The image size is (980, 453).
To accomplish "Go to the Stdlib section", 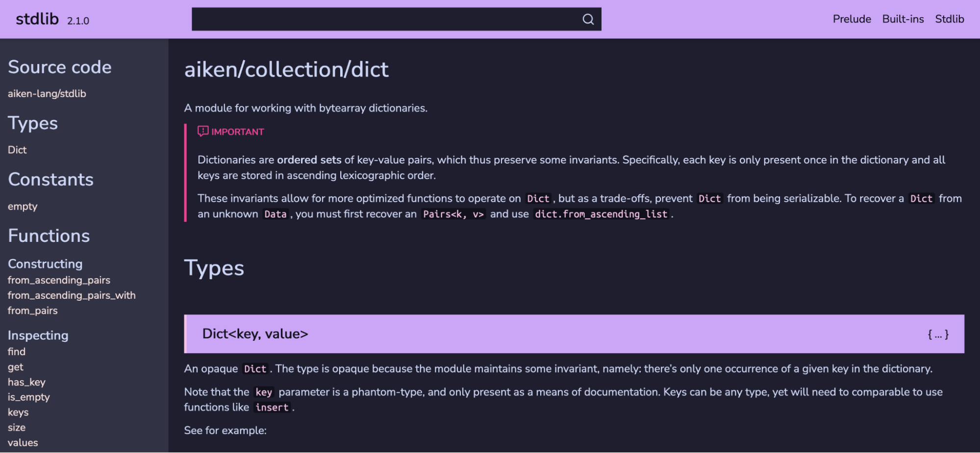I will pyautogui.click(x=949, y=19).
